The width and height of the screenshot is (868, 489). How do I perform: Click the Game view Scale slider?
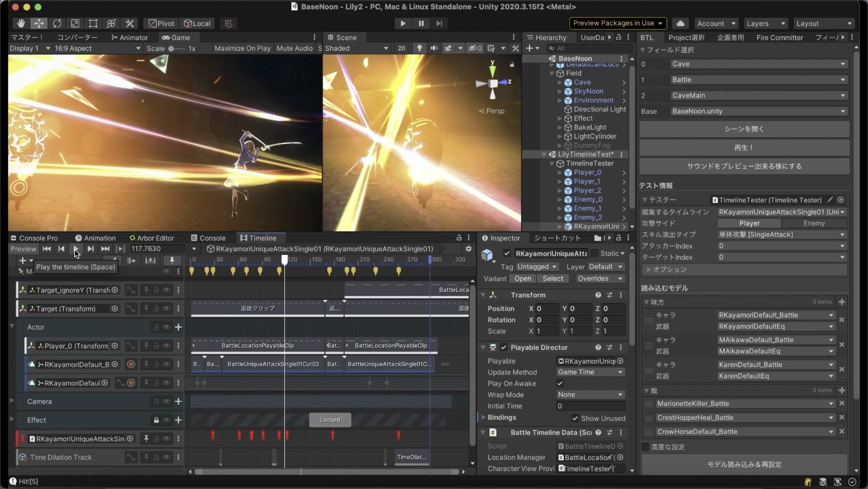[171, 49]
